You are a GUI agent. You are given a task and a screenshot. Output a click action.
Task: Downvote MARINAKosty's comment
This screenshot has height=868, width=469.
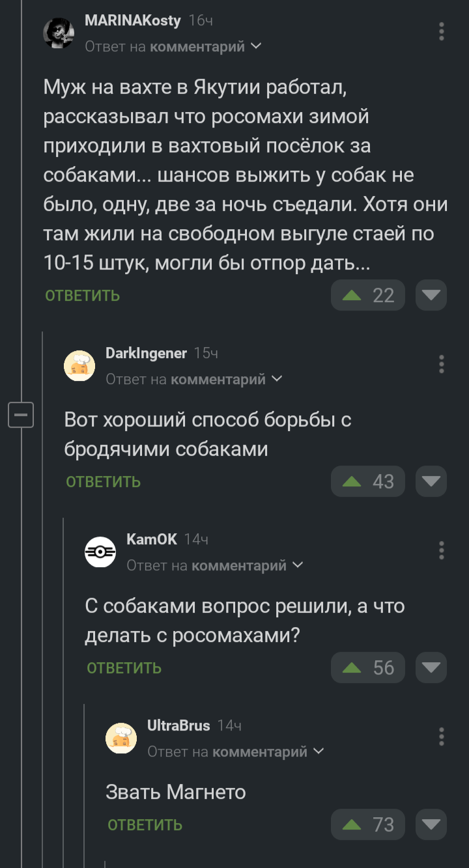click(x=431, y=296)
